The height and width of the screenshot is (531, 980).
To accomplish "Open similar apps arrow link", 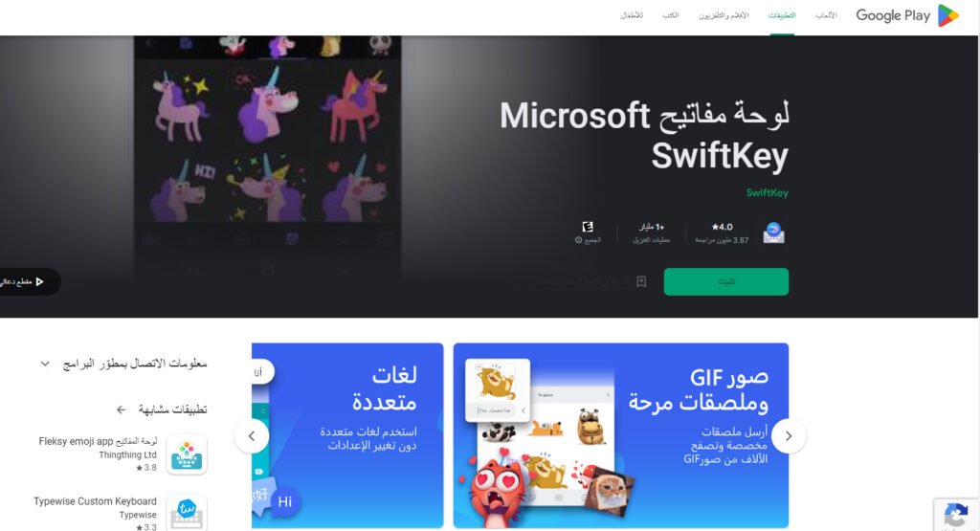I will click(121, 409).
